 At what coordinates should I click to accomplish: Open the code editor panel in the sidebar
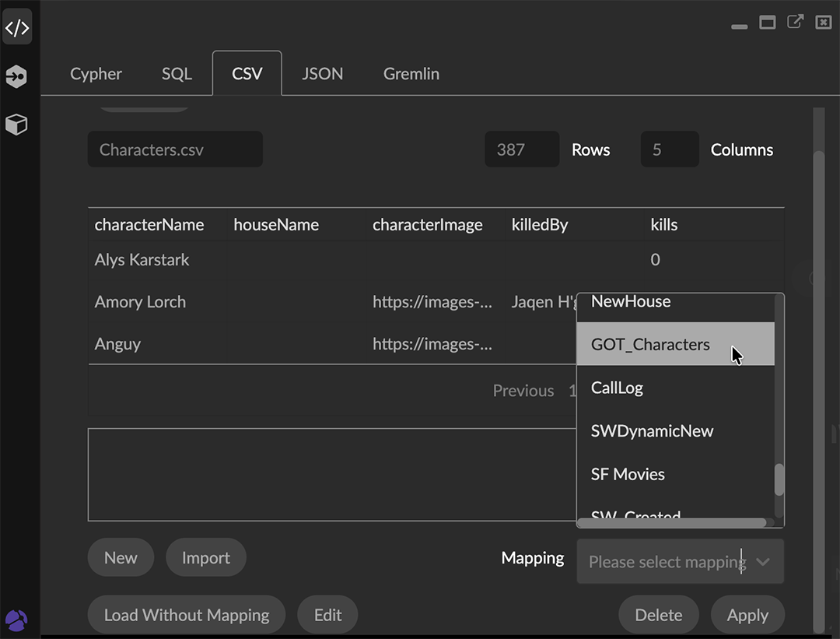coord(17,26)
